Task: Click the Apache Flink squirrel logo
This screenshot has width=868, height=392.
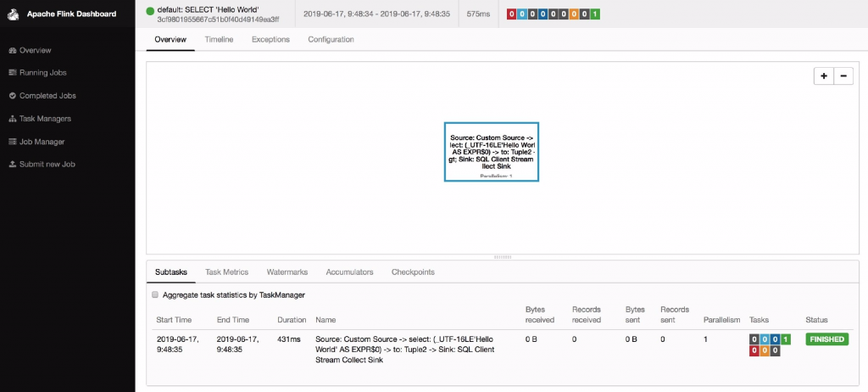Action: [x=14, y=14]
